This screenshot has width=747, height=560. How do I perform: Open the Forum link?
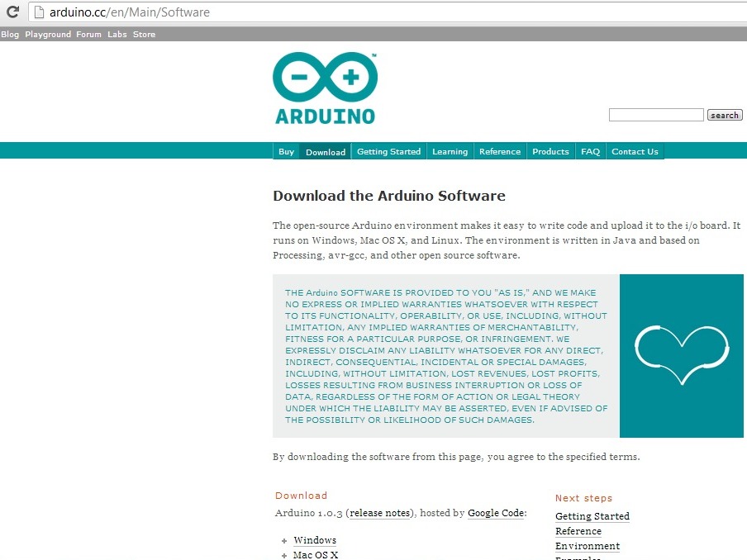point(88,35)
